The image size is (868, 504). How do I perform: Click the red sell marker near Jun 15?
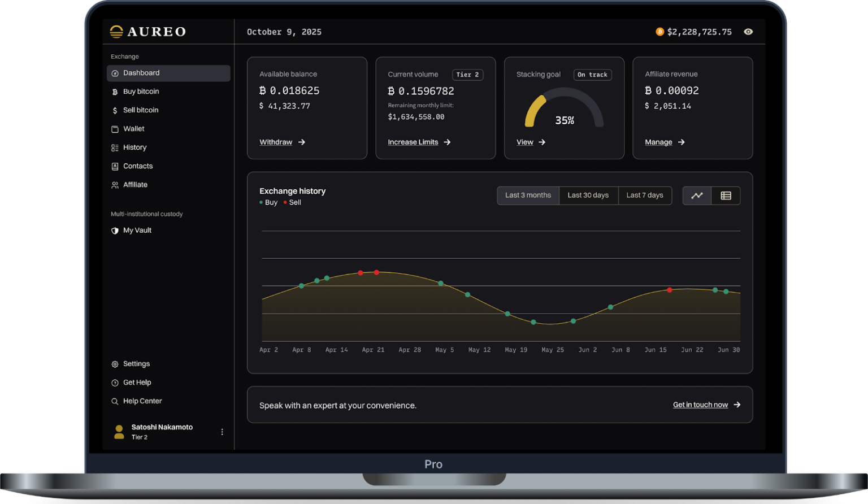coord(670,290)
